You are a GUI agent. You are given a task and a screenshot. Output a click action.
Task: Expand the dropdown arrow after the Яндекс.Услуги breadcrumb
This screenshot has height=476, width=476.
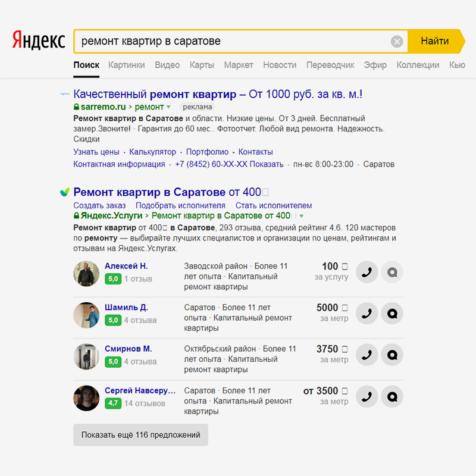coord(302,216)
